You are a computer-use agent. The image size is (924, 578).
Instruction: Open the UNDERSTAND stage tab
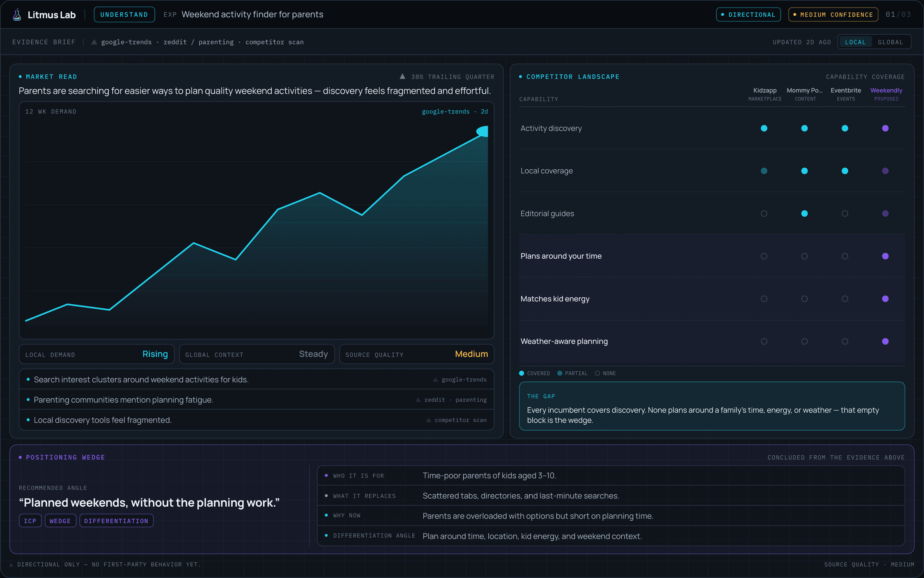coord(124,14)
